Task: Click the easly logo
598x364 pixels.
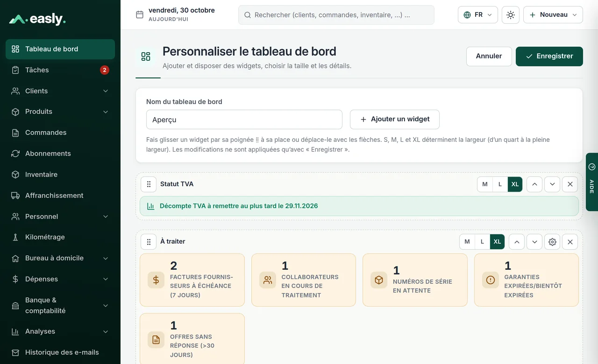Action: click(37, 19)
